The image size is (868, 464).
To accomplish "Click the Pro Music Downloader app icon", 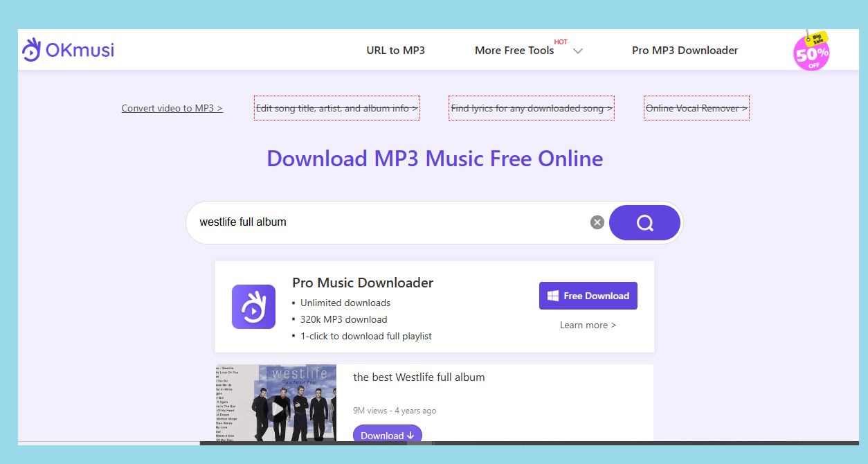I will (x=253, y=306).
